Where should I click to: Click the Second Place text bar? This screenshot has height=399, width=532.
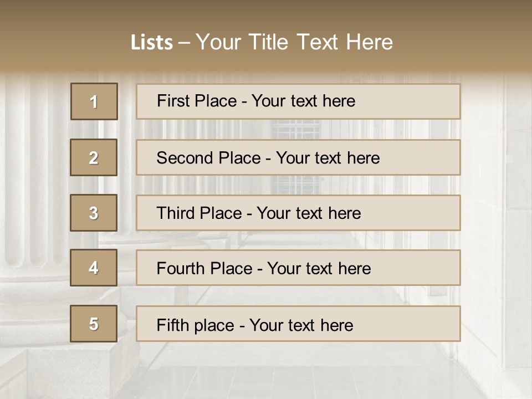pos(298,157)
